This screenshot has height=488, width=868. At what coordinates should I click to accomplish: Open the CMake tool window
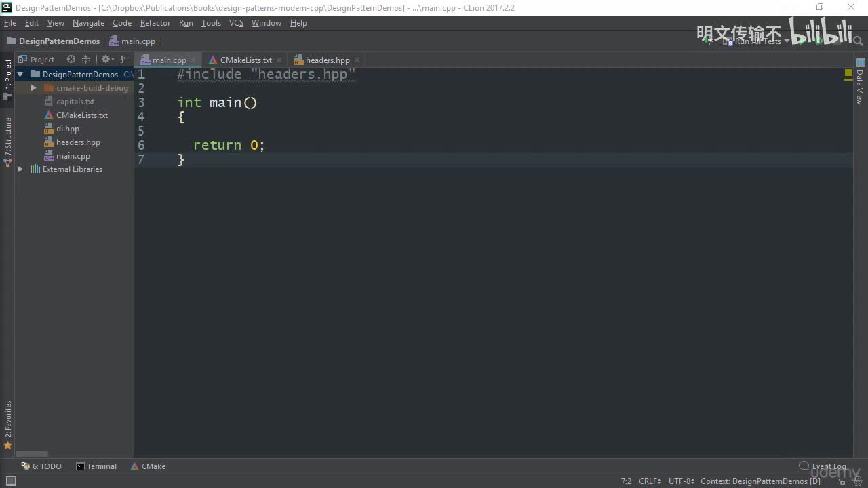pos(148,466)
